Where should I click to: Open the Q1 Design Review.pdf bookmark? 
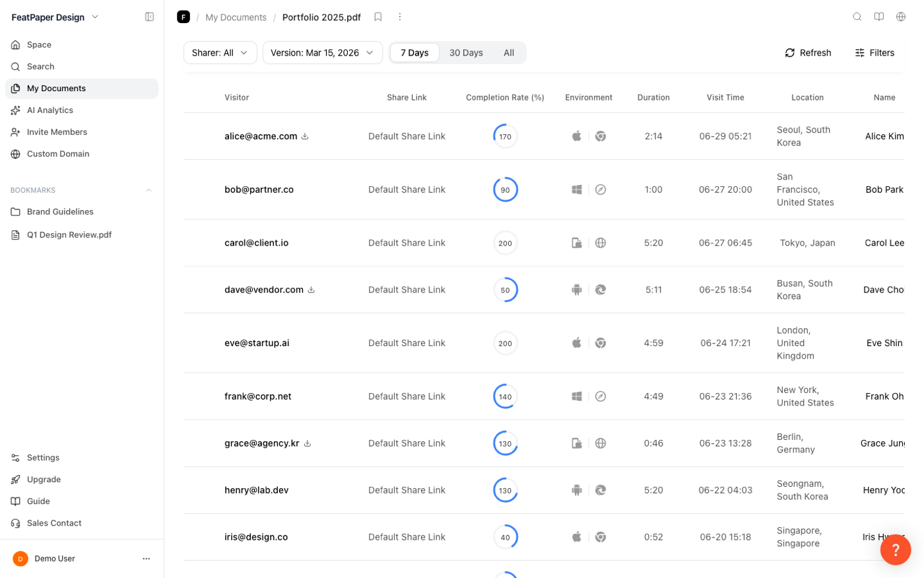(x=82, y=235)
